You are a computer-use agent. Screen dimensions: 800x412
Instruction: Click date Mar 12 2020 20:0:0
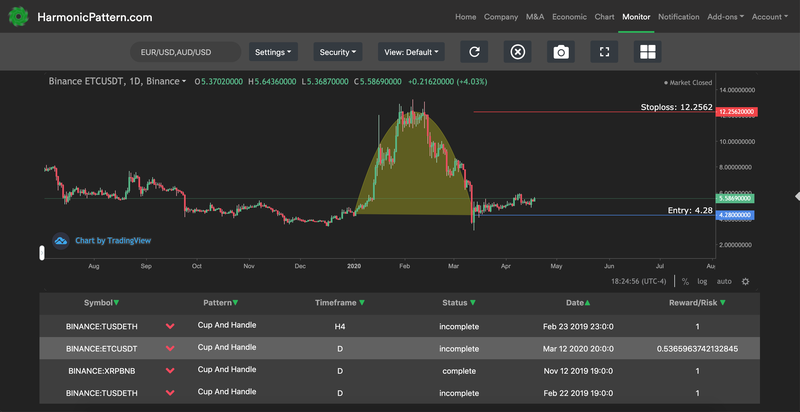click(x=579, y=349)
